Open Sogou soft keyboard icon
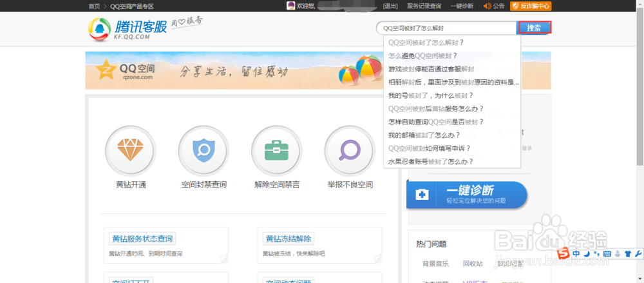This screenshot has height=283, width=644. pos(607,253)
